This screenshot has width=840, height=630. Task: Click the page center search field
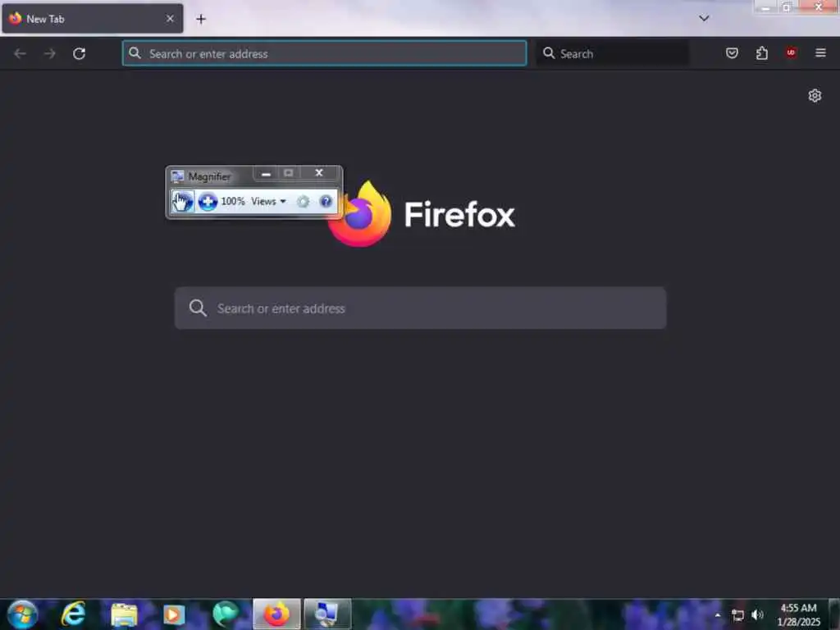click(x=420, y=308)
